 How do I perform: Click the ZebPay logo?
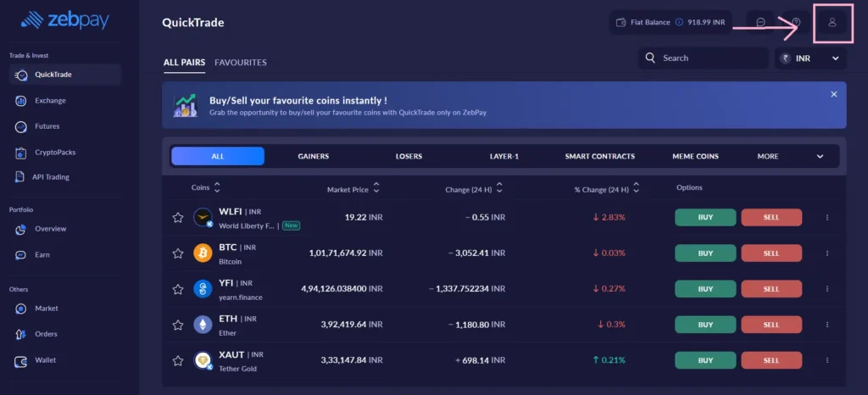point(64,20)
